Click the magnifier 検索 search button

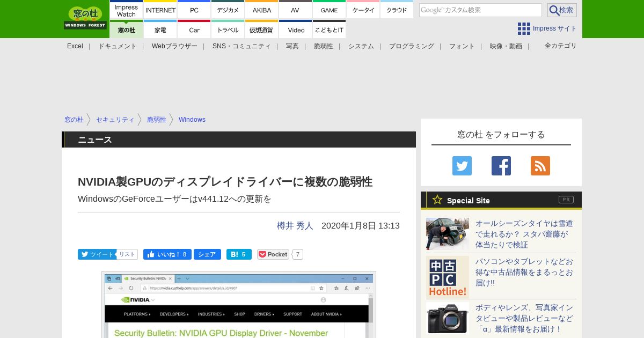[562, 10]
